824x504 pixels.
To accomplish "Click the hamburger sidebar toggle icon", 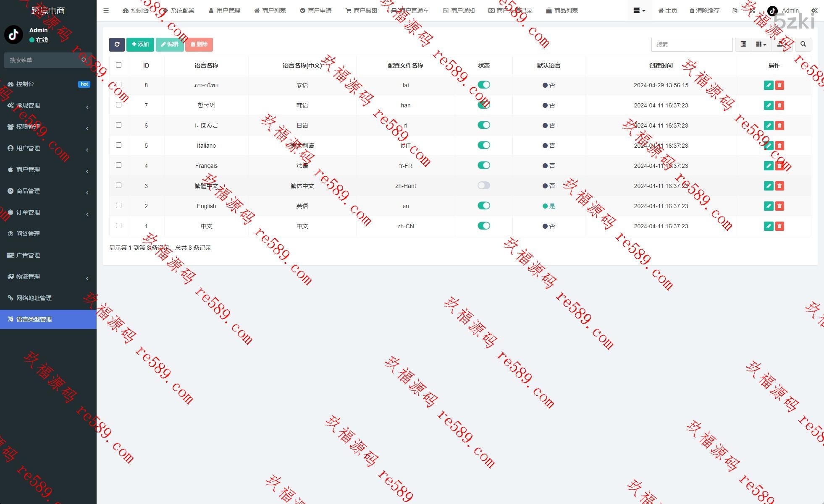I will click(106, 10).
